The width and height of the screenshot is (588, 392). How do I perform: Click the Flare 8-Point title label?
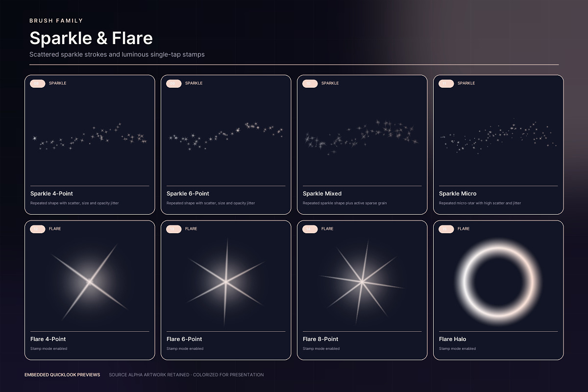pos(320,339)
